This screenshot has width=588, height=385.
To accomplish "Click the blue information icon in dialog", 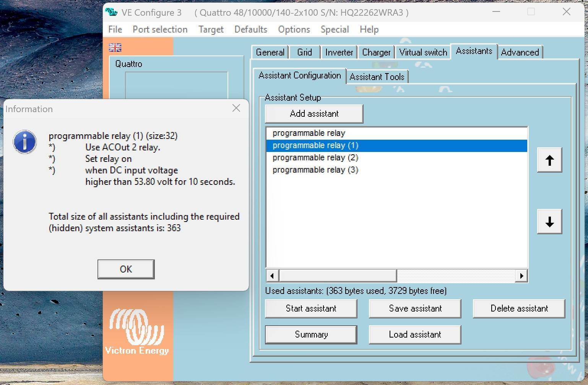I will [25, 142].
